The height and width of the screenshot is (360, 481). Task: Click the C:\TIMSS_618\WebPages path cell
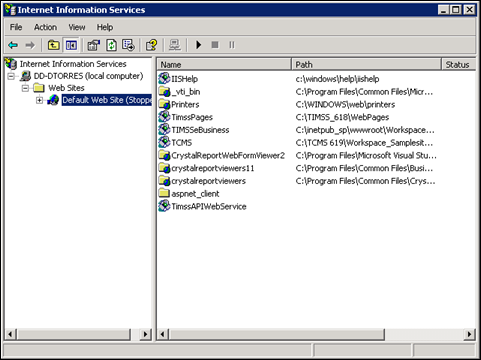coord(342,117)
